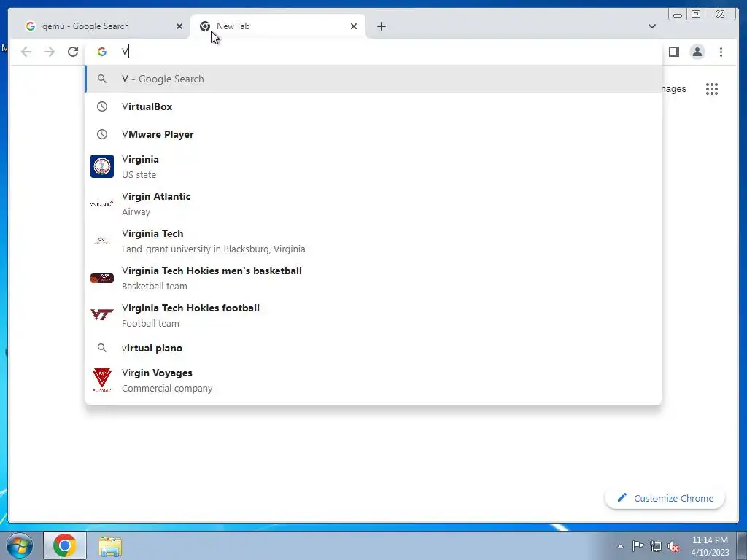Choose the virtual piano suggestion
This screenshot has height=560, width=747.
(x=373, y=348)
